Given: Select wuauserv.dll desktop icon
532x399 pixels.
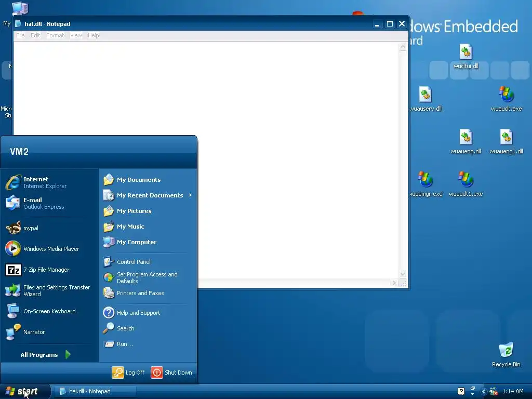Looking at the screenshot, I should [425, 99].
